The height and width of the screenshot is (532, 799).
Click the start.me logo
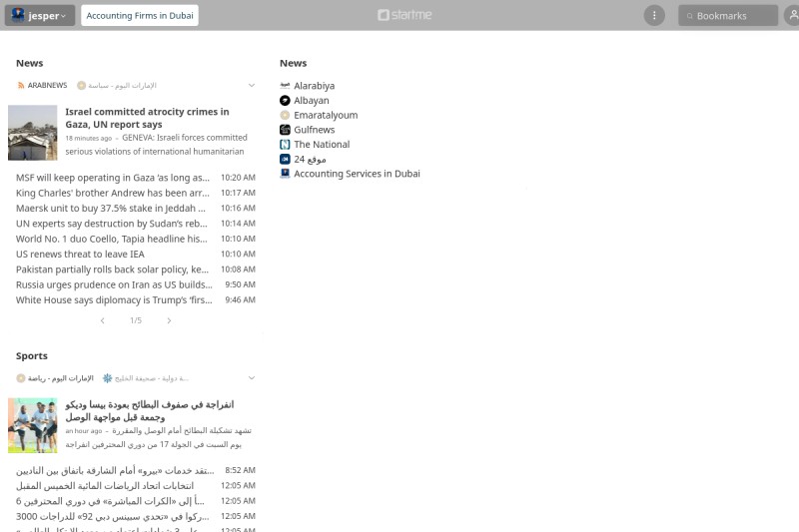404,15
